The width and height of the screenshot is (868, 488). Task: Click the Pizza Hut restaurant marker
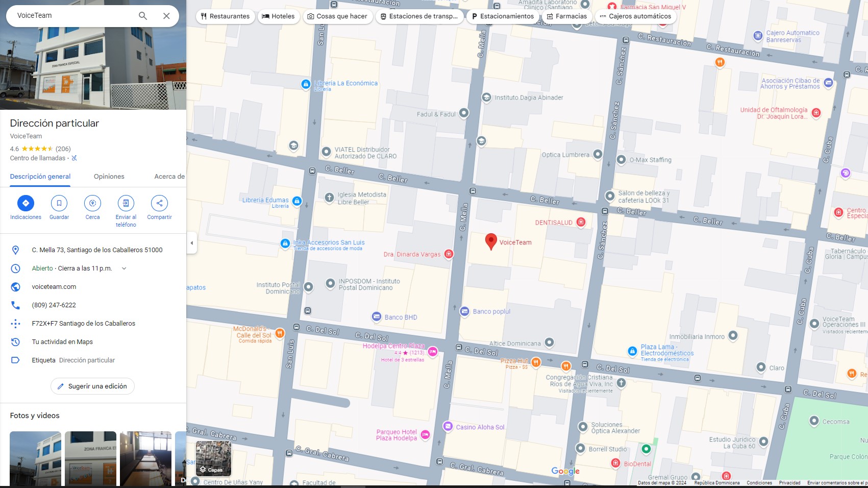coord(536,362)
